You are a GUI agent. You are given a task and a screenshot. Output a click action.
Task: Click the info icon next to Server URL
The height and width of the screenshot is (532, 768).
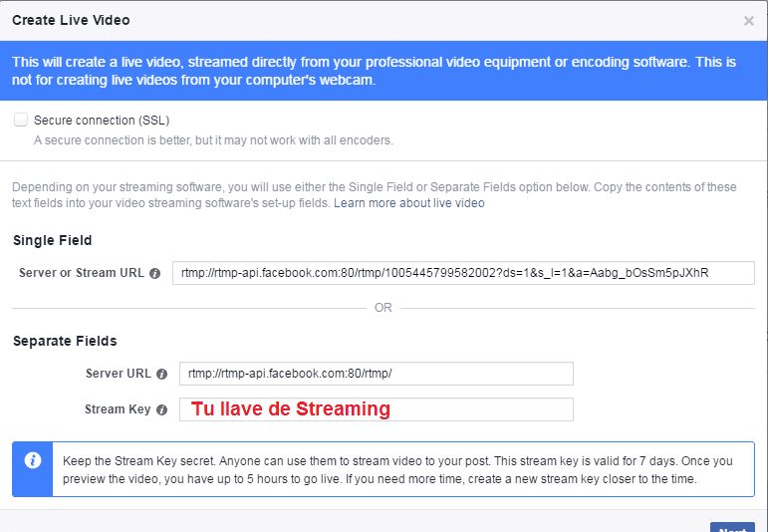click(161, 374)
